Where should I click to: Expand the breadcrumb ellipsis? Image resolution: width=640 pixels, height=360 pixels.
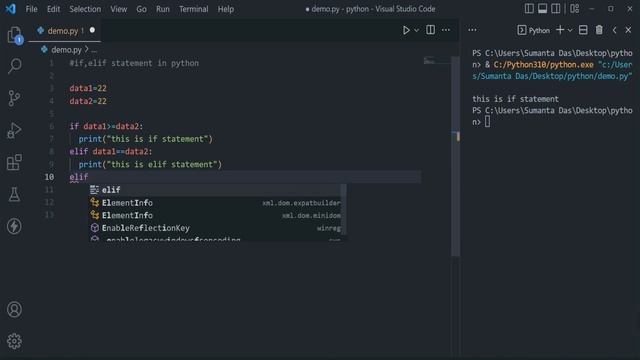tap(94, 50)
